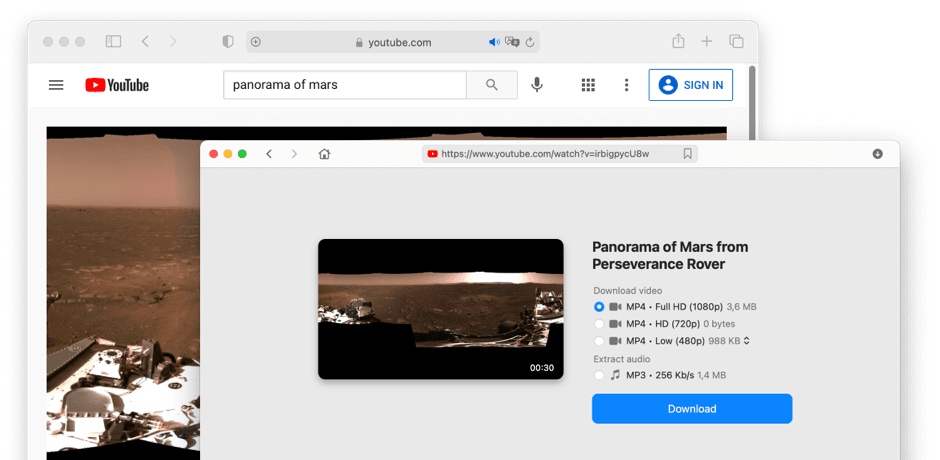
Task: Open the downloads arrow icon in the downloader window
Action: pos(878,154)
